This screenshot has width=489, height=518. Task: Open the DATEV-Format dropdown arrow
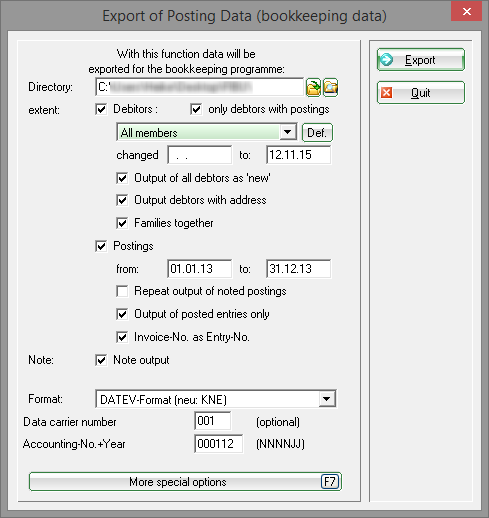pyautogui.click(x=327, y=399)
